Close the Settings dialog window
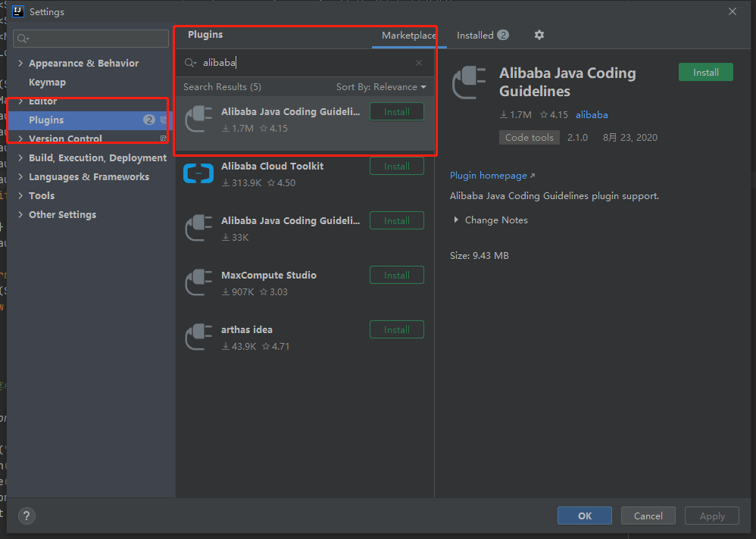The width and height of the screenshot is (756, 539). coord(733,11)
